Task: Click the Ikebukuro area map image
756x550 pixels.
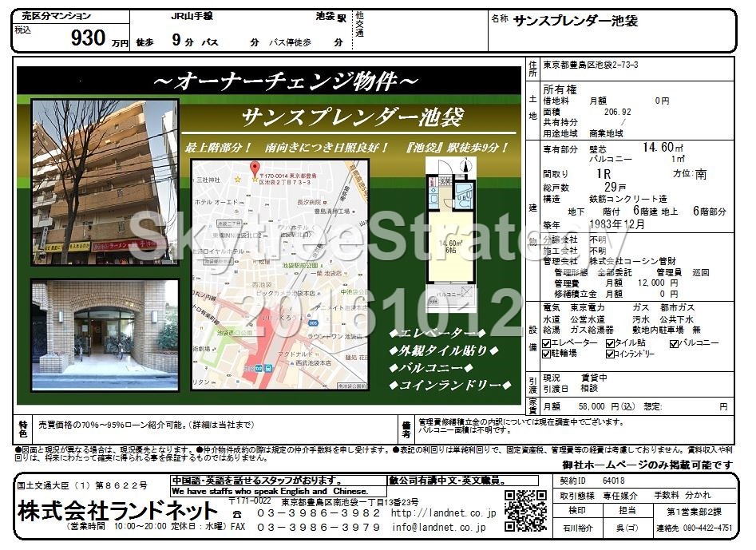Action: (x=281, y=275)
